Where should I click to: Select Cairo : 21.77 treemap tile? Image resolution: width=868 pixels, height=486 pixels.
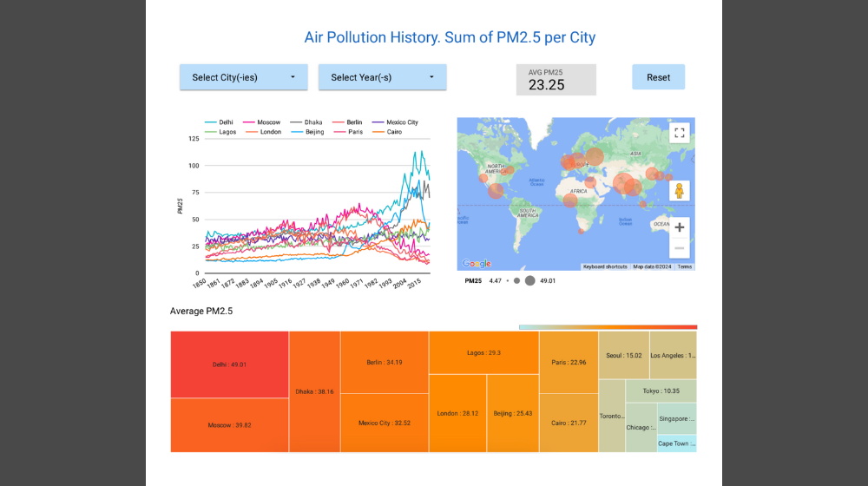[x=569, y=423]
